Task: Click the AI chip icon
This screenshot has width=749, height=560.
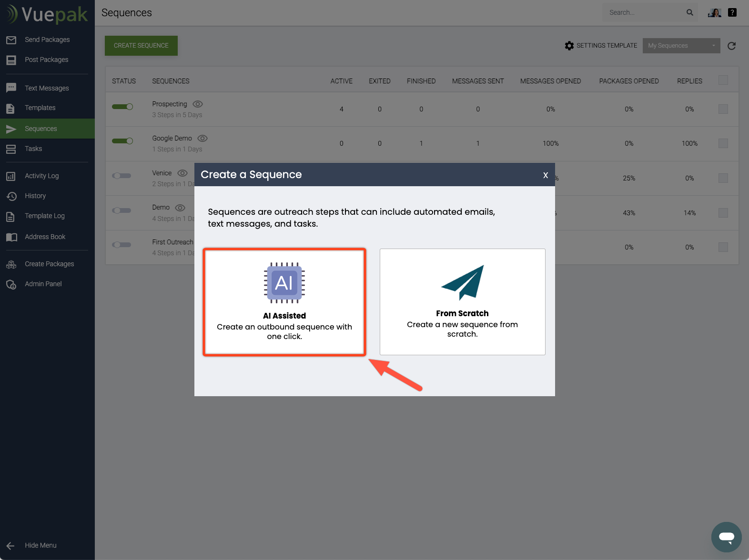Action: pyautogui.click(x=284, y=283)
